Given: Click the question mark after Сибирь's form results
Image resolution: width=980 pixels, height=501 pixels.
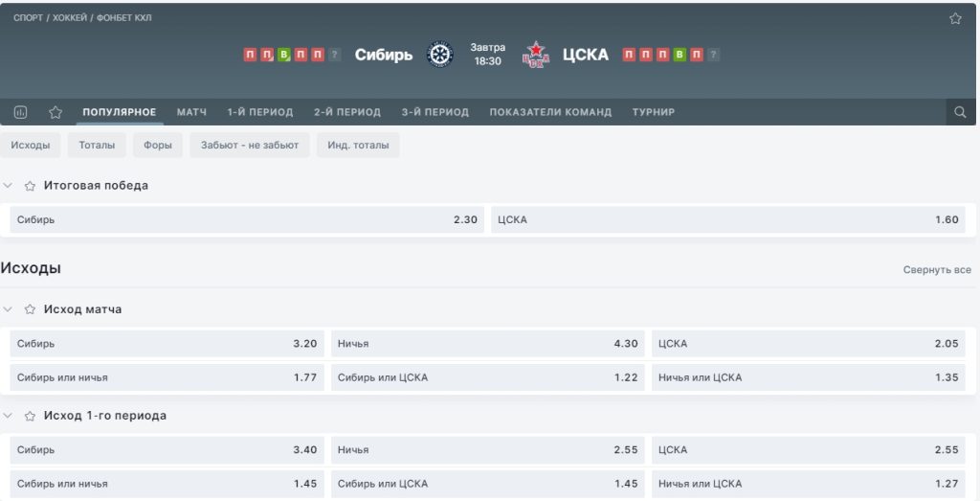Looking at the screenshot, I should click(334, 55).
